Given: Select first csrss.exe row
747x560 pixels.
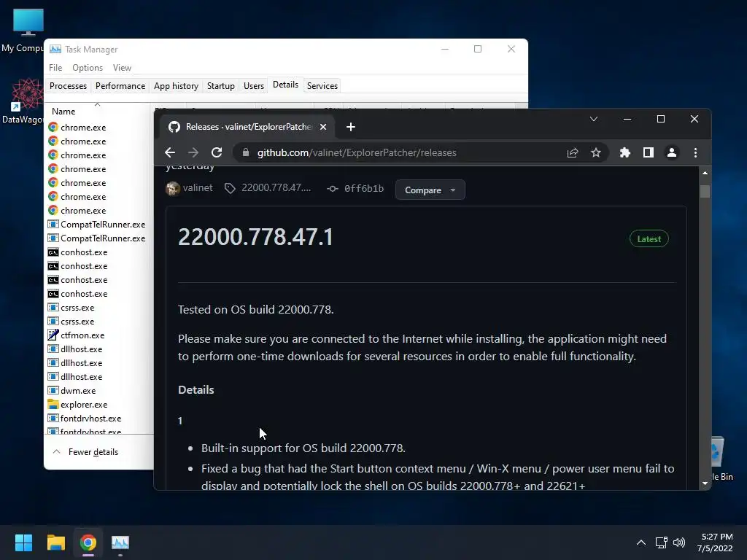Looking at the screenshot, I should [100, 308].
